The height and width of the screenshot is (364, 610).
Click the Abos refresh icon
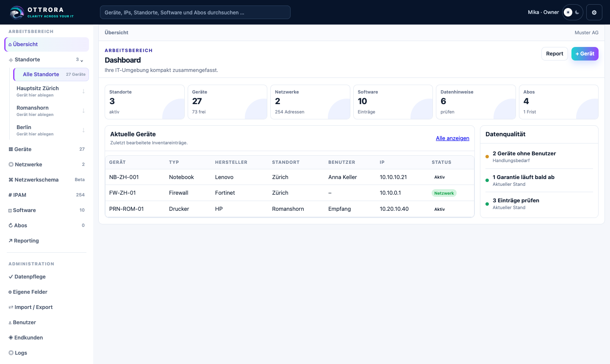pos(11,226)
